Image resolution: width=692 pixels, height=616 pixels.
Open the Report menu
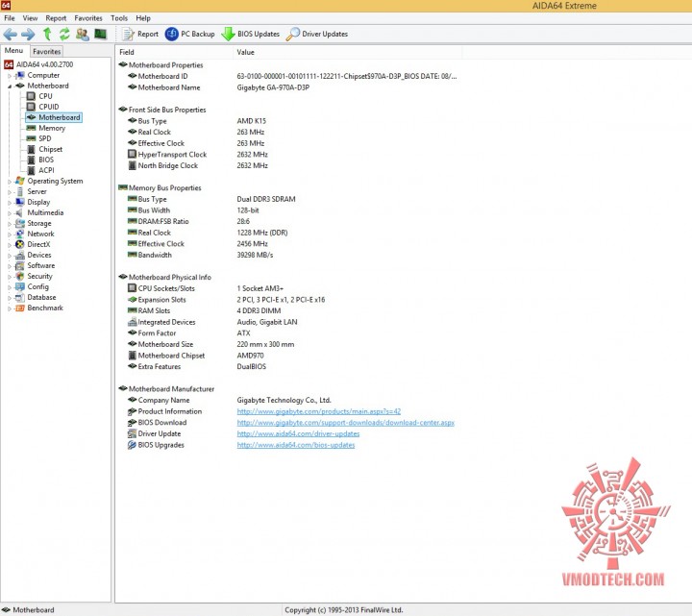[56, 18]
